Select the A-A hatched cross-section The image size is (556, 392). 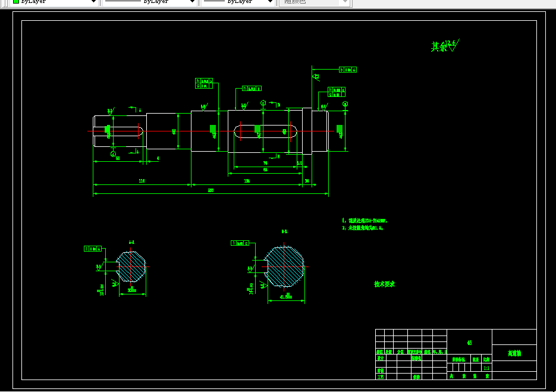tap(131, 266)
